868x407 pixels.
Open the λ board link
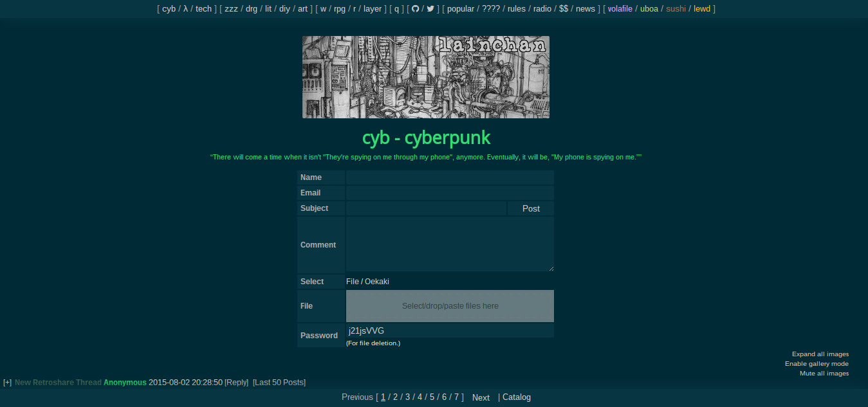pyautogui.click(x=185, y=8)
